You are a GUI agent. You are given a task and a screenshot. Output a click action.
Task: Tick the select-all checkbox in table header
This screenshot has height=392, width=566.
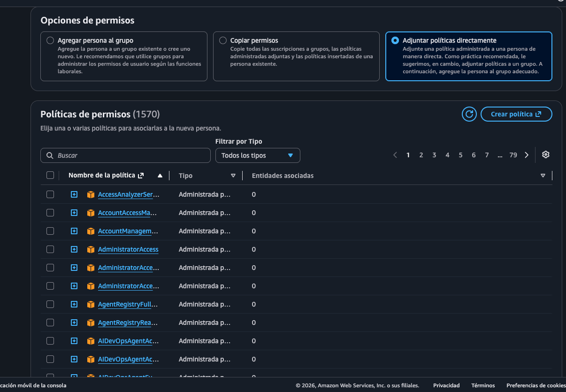point(50,176)
